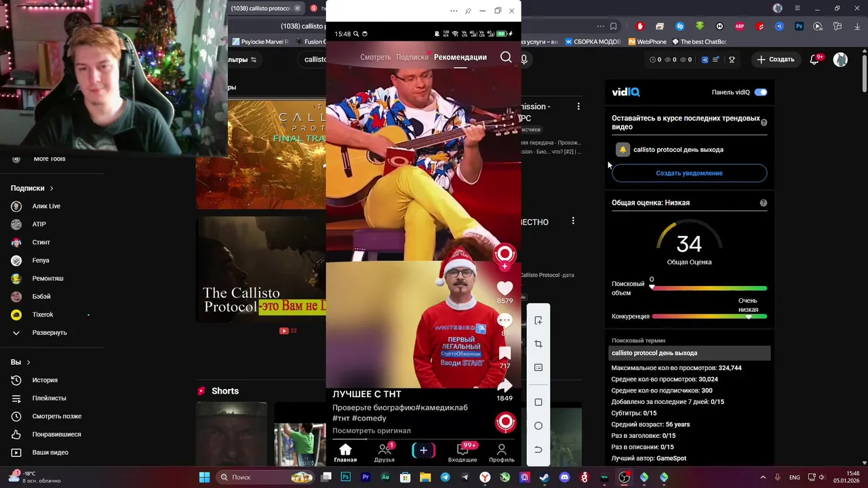Switch to Смотреть tab in TikTok
The height and width of the screenshot is (488, 868).
376,58
